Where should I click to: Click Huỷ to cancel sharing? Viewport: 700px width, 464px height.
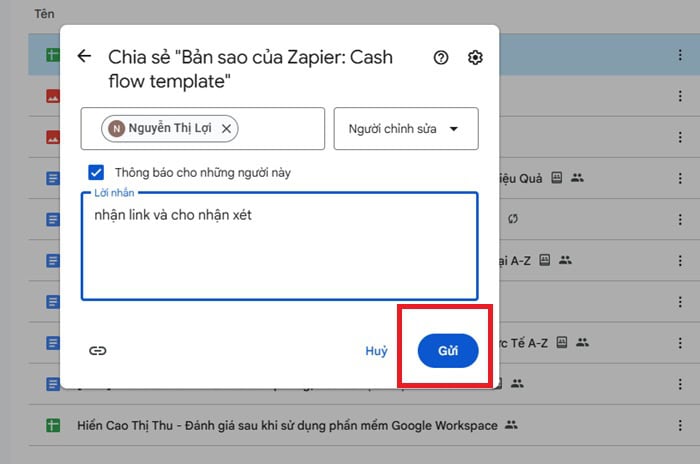point(376,351)
